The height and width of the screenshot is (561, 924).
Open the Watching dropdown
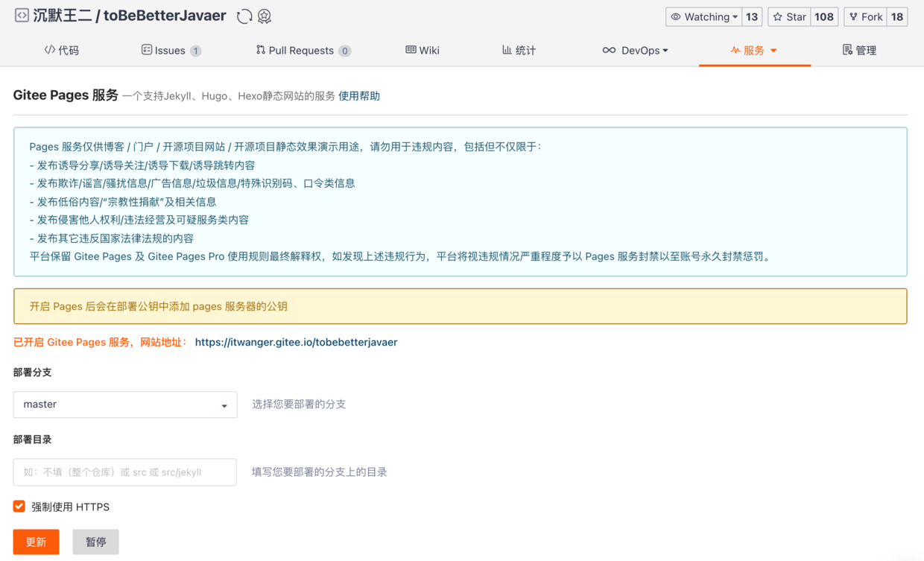click(703, 17)
